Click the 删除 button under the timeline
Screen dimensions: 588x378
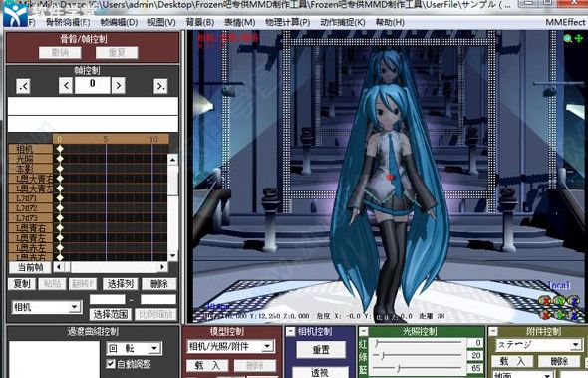pos(159,284)
